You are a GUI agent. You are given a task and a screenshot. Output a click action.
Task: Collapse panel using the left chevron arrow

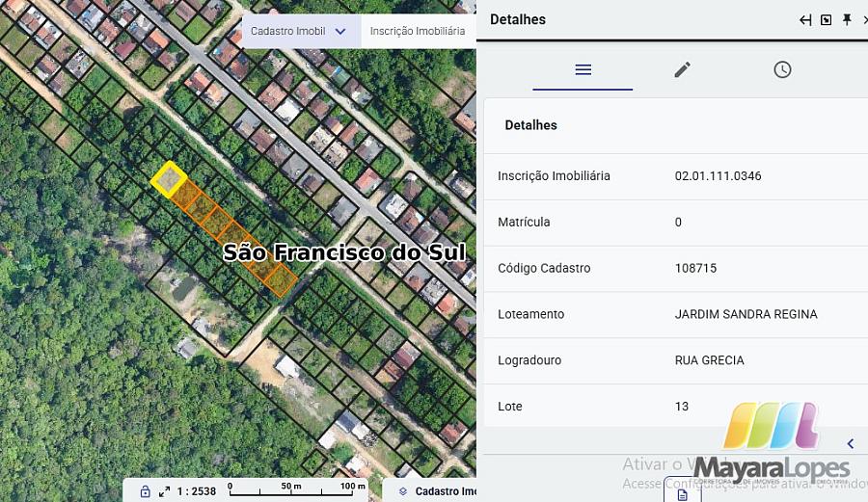click(x=850, y=443)
